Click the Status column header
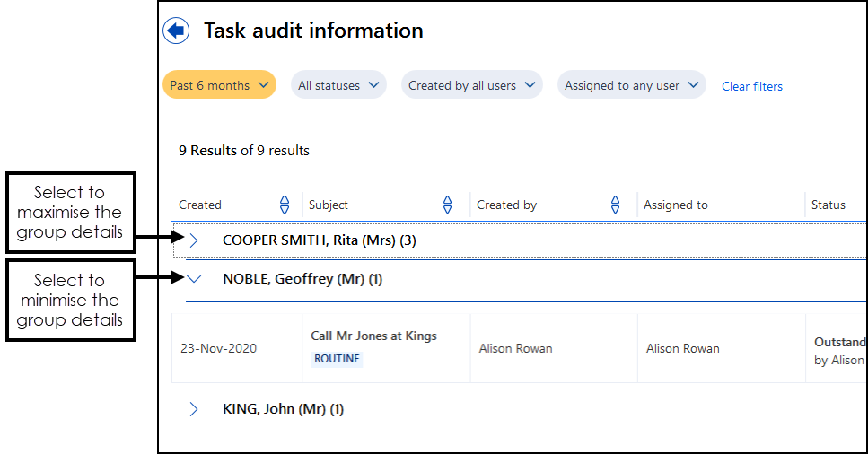 [x=828, y=205]
